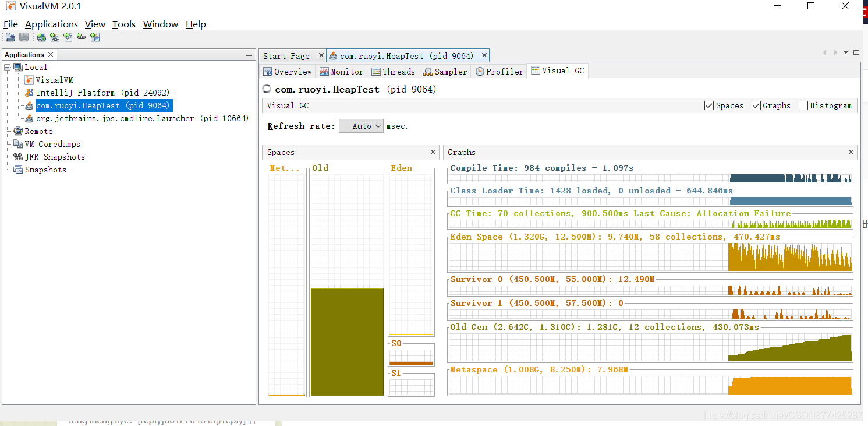This screenshot has width=868, height=426.
Task: Minimize the Applications panel
Action: [x=249, y=55]
